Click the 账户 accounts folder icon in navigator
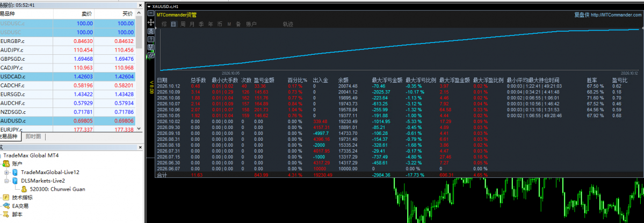Screen dimensions: 644x223 (6, 164)
